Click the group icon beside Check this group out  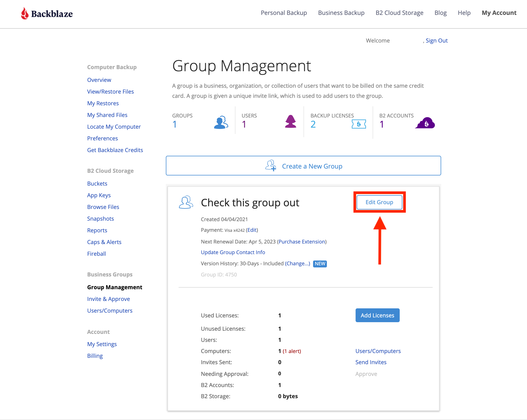(x=186, y=203)
